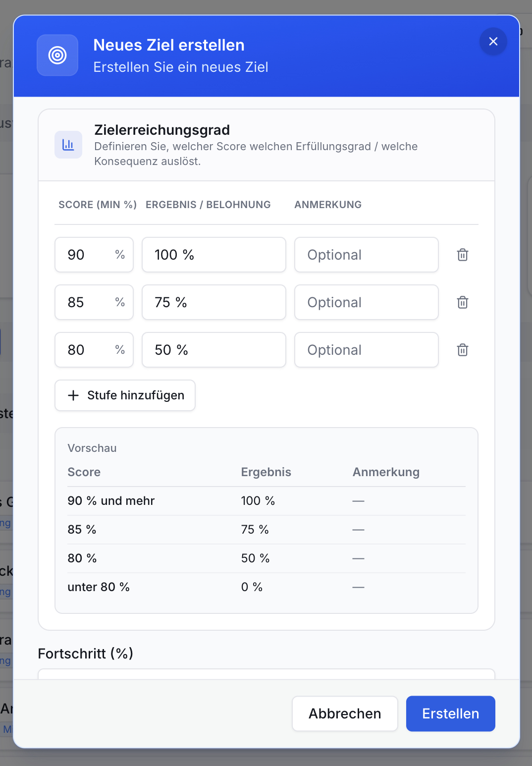Click preview row 'unter 80 %'
Viewport: 532px width, 766px height.
[x=266, y=587]
